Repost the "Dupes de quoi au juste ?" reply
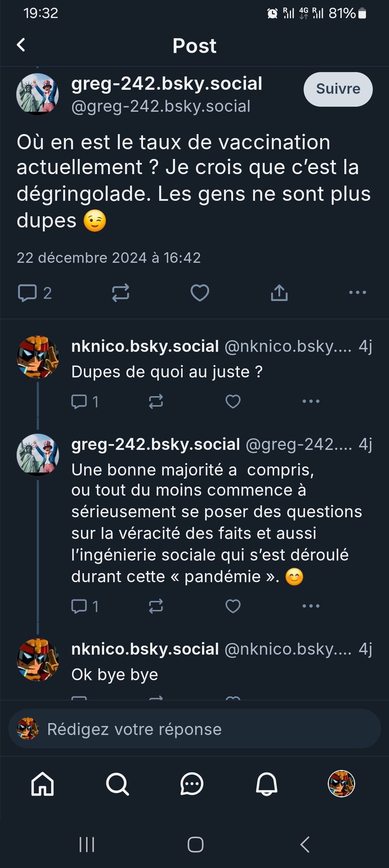This screenshot has width=389, height=868. 156,401
